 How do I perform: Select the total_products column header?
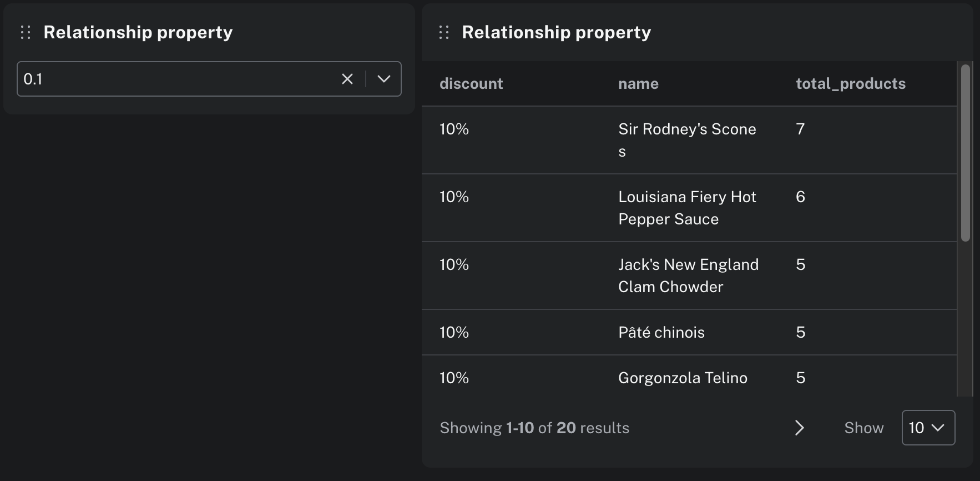(x=850, y=83)
